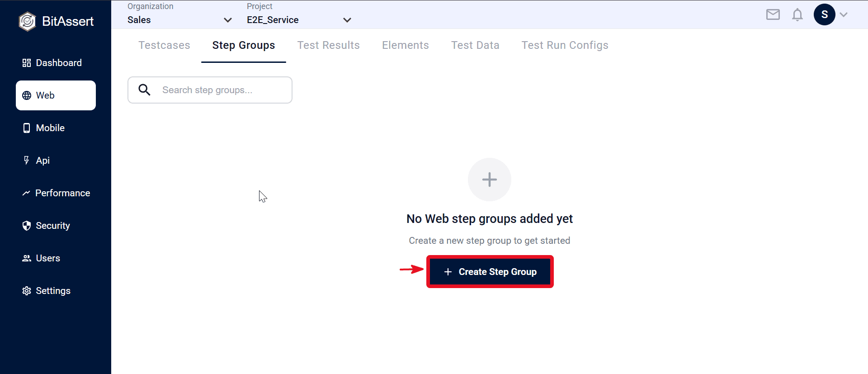Open Mobile in the sidebar
868x374 pixels.
(x=56, y=128)
